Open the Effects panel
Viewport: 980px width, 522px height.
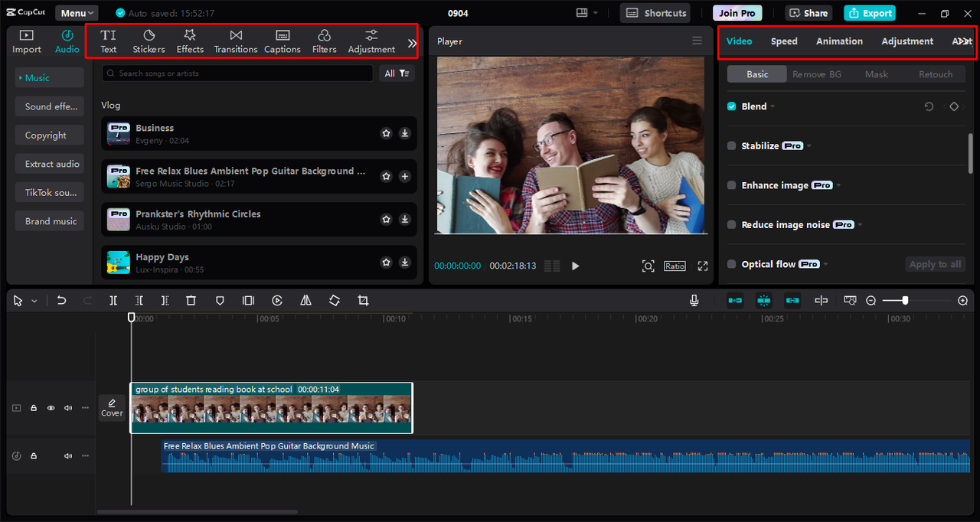pos(190,41)
